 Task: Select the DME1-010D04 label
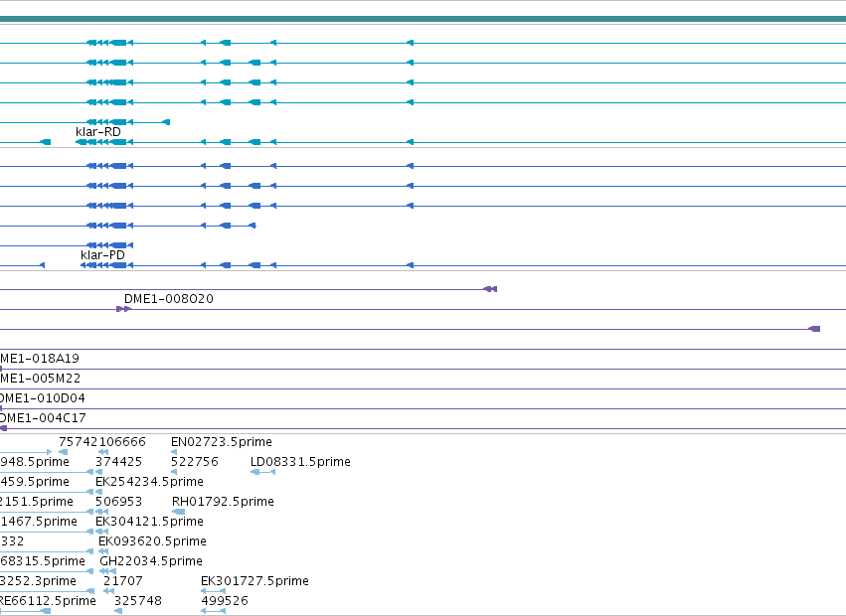click(x=42, y=398)
